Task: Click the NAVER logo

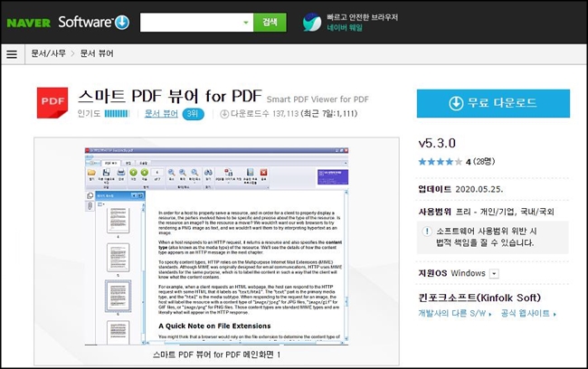Action: [x=29, y=23]
